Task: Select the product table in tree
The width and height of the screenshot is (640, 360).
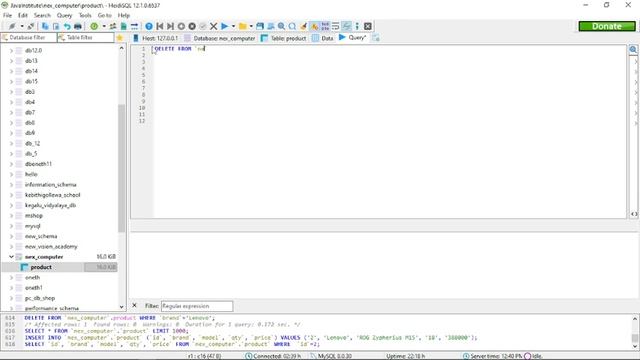Action: (x=41, y=267)
